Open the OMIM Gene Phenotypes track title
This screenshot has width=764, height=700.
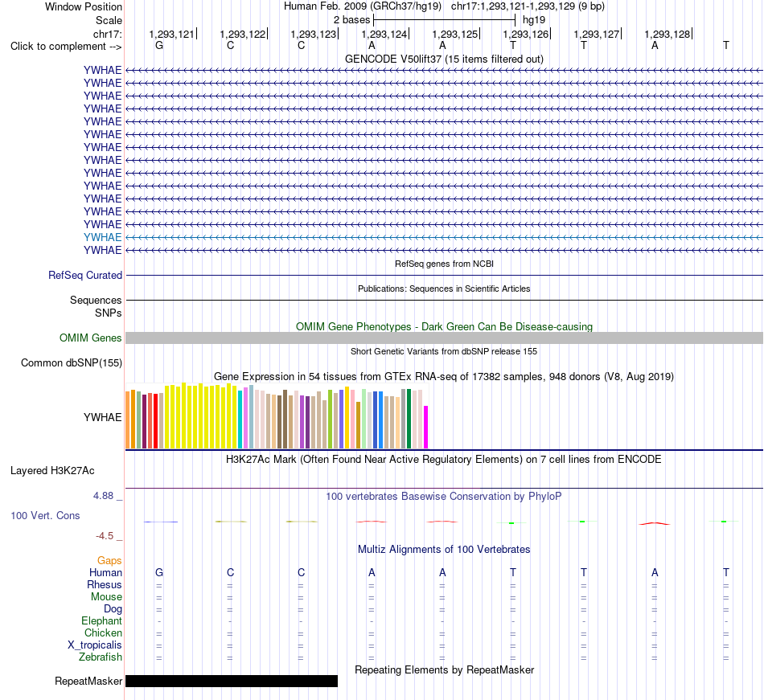(x=444, y=326)
